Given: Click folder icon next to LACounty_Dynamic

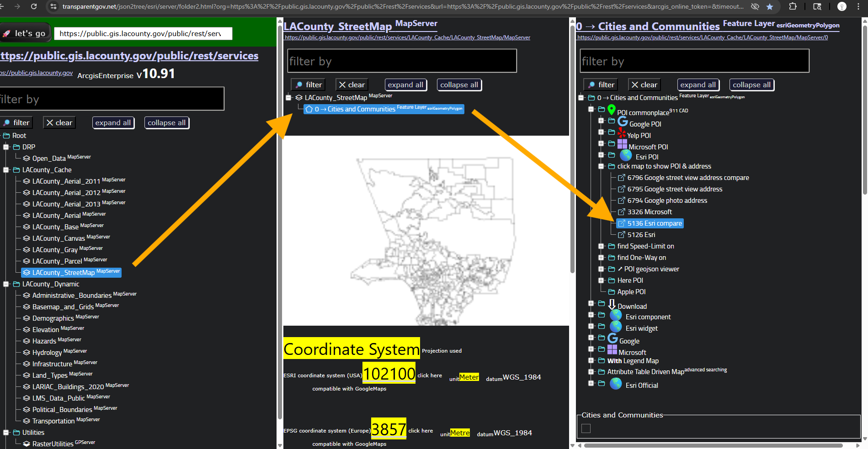Looking at the screenshot, I should pyautogui.click(x=16, y=284).
